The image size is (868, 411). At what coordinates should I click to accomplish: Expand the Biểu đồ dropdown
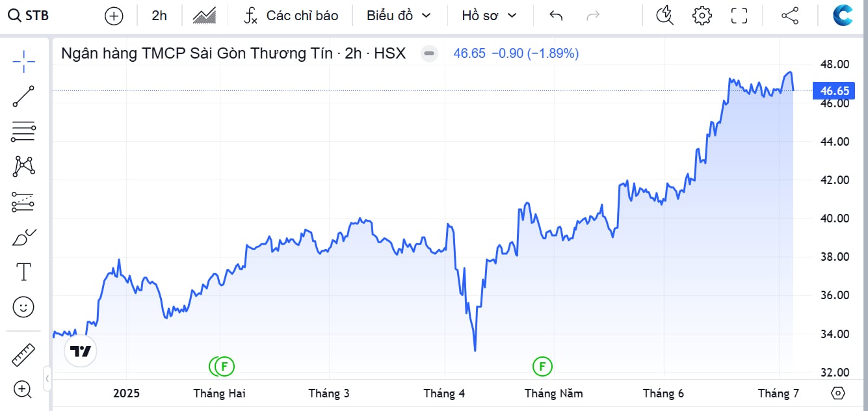[x=399, y=16]
